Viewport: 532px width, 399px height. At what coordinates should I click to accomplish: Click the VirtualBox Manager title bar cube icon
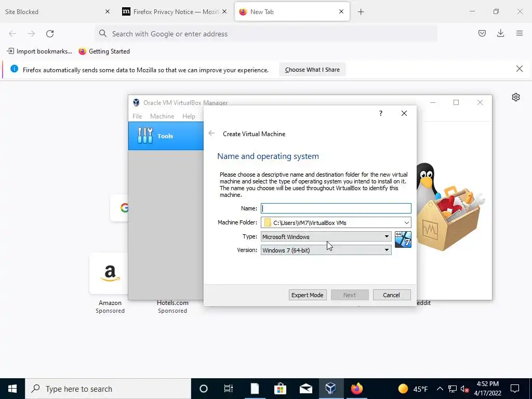point(137,102)
